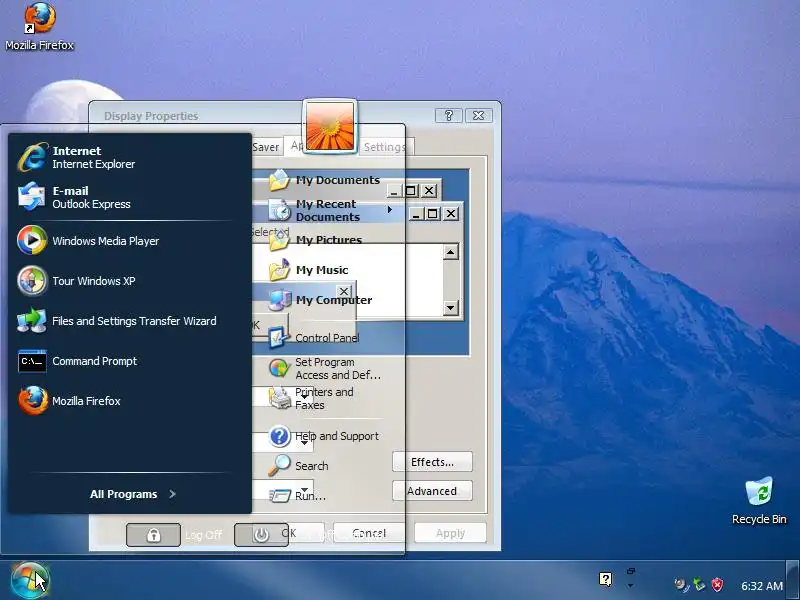Open My Music folder
Image resolution: width=800 pixels, height=600 pixels.
coord(309,270)
